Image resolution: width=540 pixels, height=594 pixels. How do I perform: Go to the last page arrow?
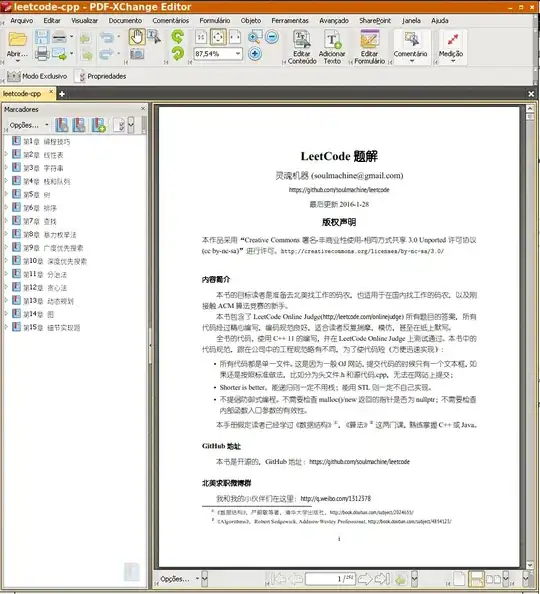[382, 578]
